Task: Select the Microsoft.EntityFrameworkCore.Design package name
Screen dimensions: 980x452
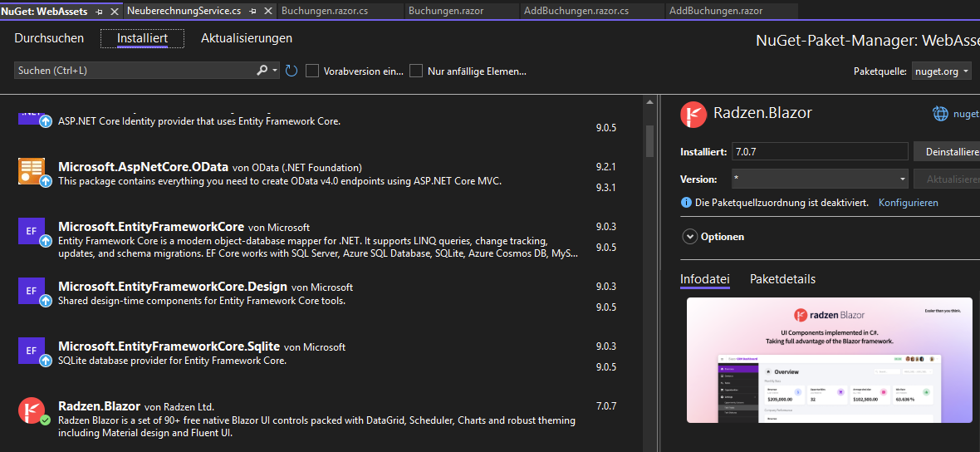Action: click(173, 287)
